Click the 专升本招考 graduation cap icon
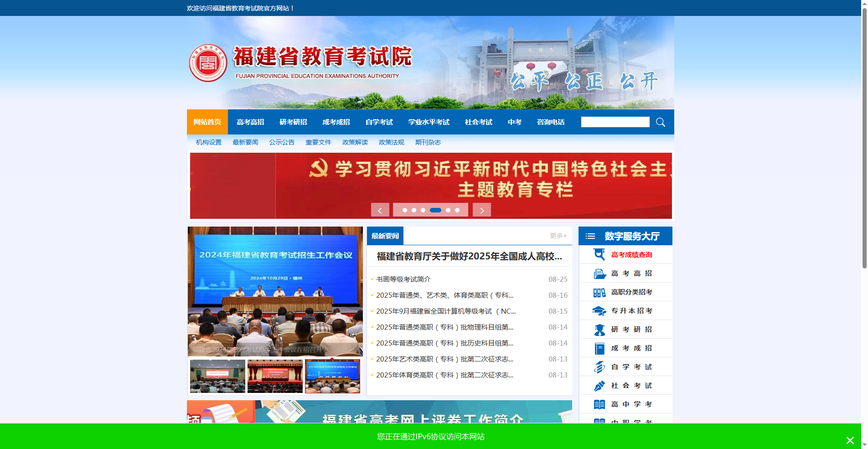 click(599, 310)
